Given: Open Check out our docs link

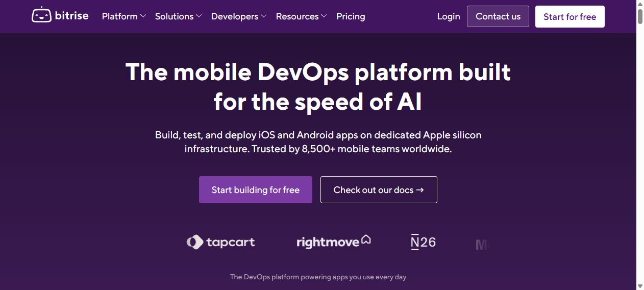Looking at the screenshot, I should coord(379,190).
